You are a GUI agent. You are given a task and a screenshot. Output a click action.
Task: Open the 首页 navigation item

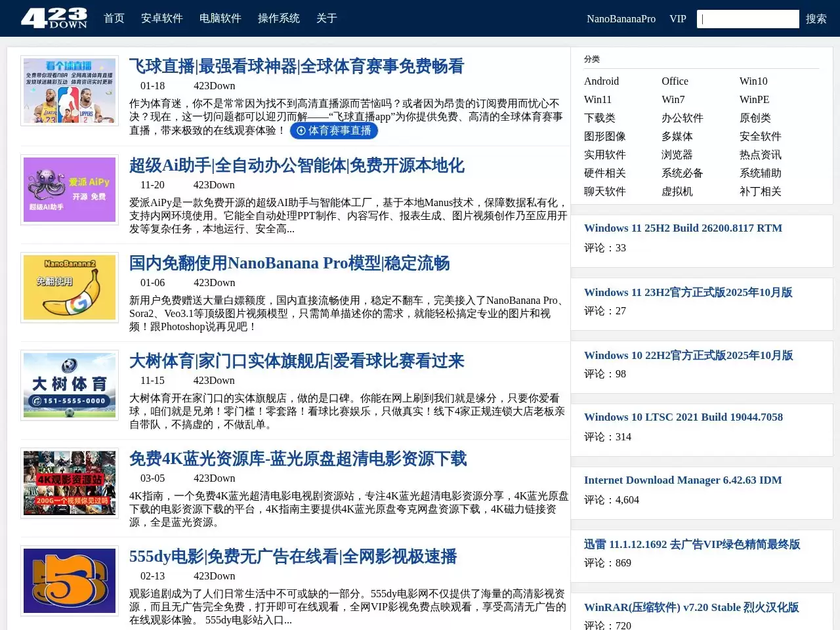[114, 18]
